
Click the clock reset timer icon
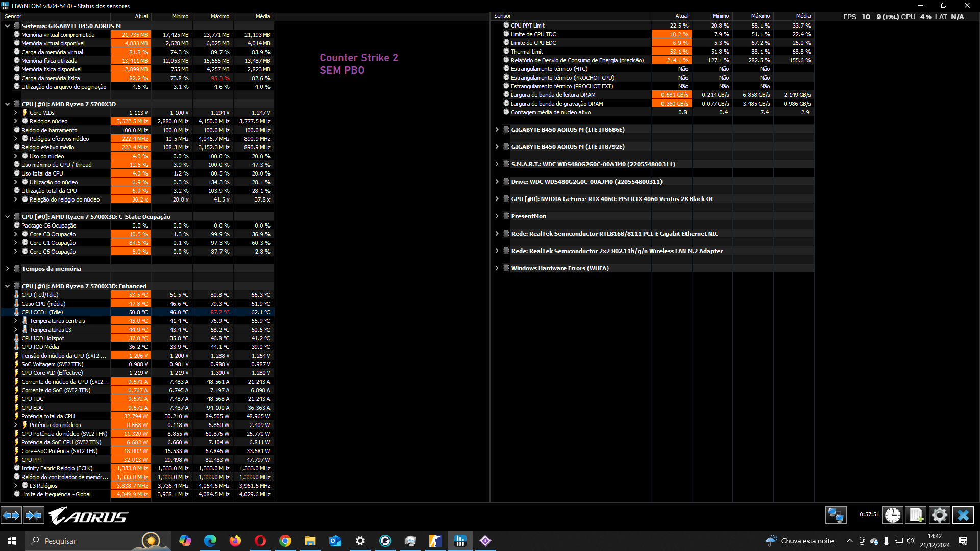893,515
